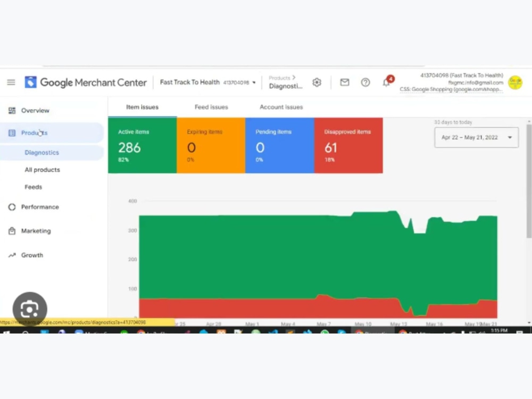Click the account ID 413704098 next to Fast Track To Health
The width and height of the screenshot is (532, 399).
[x=236, y=82]
